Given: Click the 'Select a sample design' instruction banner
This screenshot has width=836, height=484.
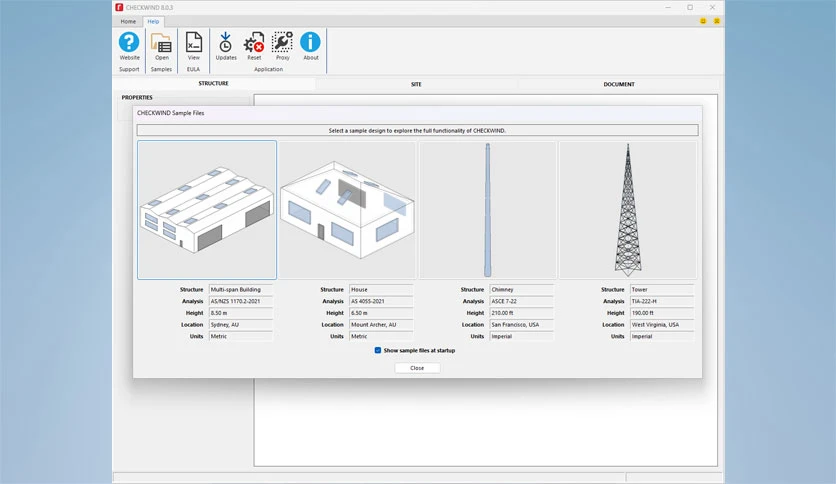Looking at the screenshot, I should coord(417,131).
